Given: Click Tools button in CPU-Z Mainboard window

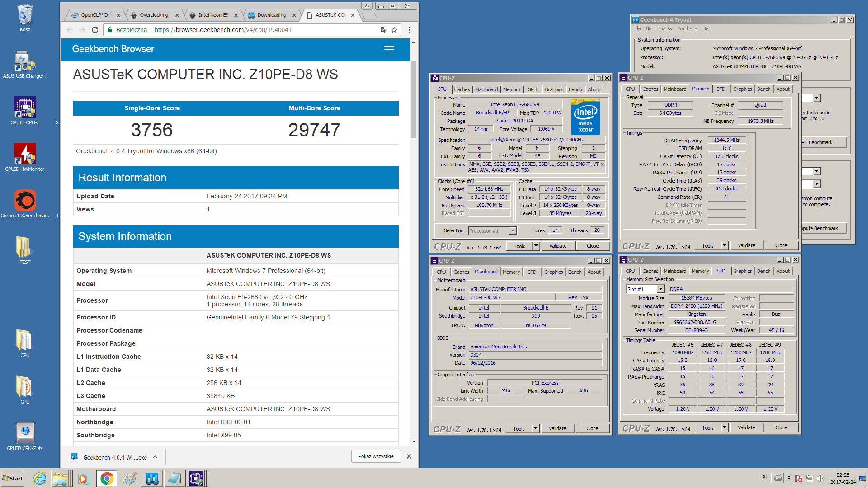Looking at the screenshot, I should pos(519,428).
